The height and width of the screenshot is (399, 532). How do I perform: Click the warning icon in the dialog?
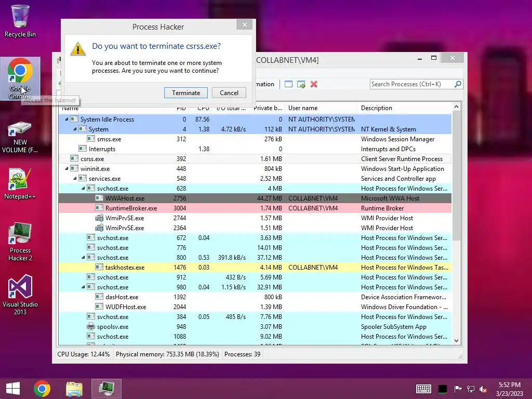(x=78, y=49)
